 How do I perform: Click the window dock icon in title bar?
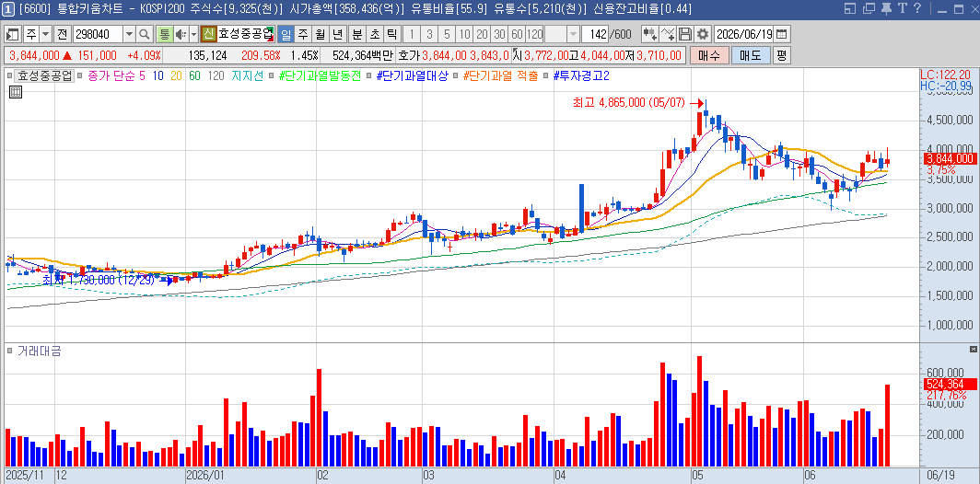849,8
